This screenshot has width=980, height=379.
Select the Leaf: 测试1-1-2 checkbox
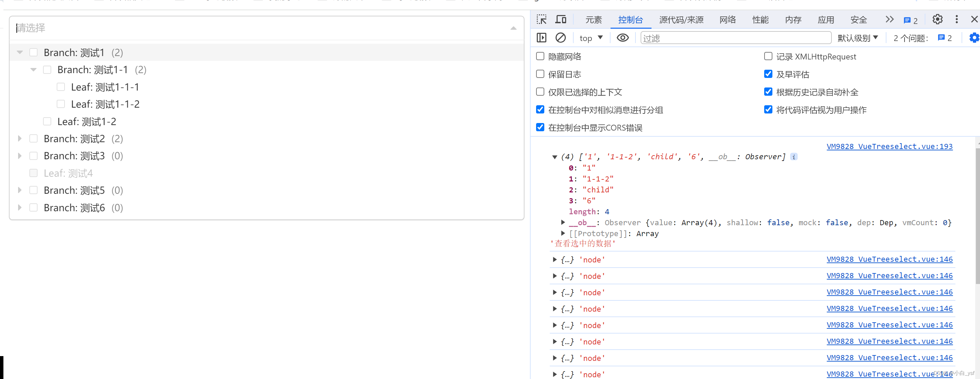point(61,104)
